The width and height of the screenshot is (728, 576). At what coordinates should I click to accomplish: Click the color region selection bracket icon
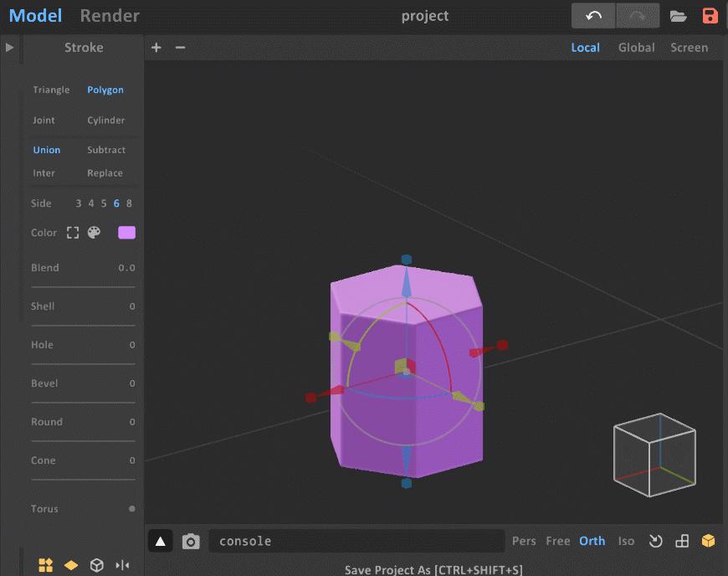(73, 232)
